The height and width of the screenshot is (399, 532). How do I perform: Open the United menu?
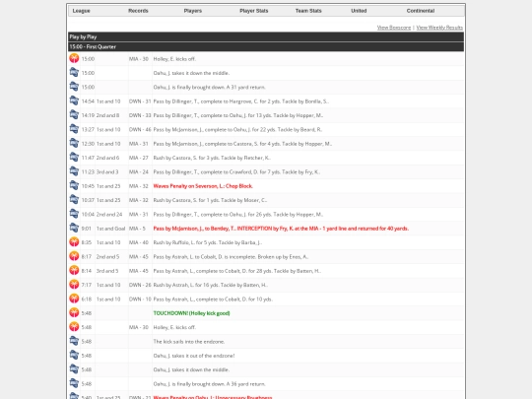[359, 11]
